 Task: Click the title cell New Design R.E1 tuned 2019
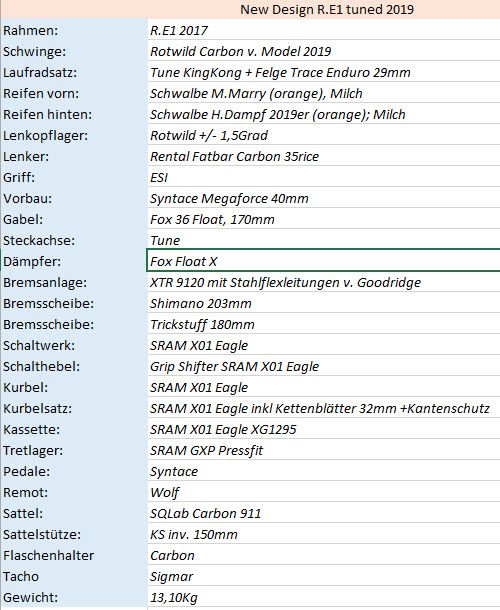click(324, 9)
